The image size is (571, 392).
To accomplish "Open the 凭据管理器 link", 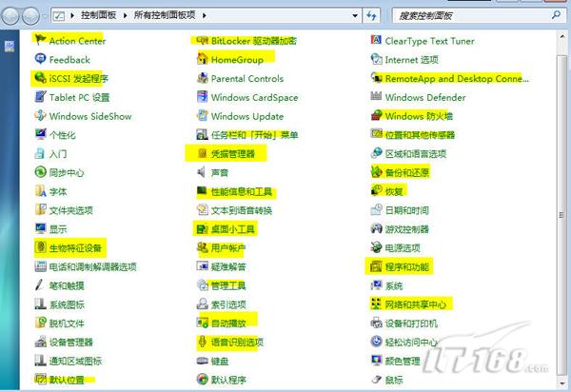I will point(233,153).
